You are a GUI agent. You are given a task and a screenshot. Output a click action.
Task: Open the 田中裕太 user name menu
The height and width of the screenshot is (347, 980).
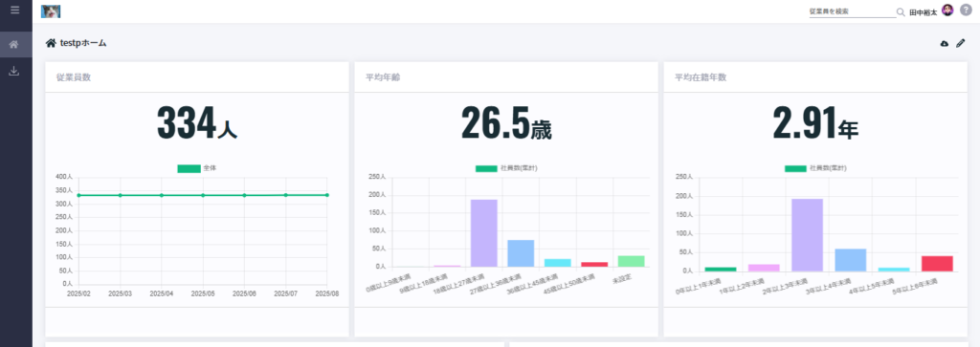tap(924, 11)
